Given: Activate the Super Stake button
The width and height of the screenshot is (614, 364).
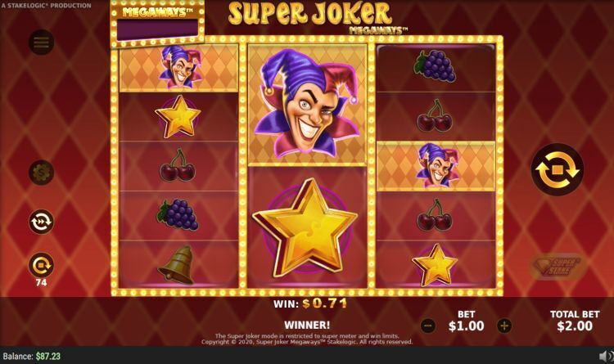Looking at the screenshot, I should click(558, 267).
